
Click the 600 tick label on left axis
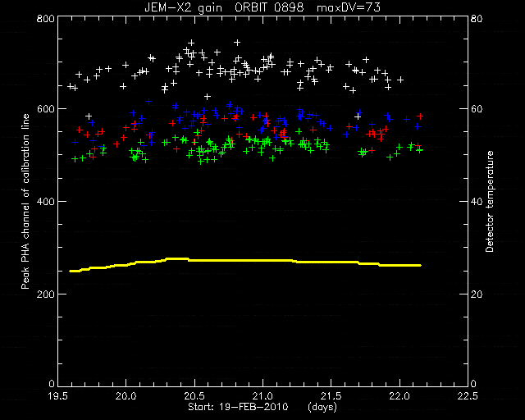(45, 109)
